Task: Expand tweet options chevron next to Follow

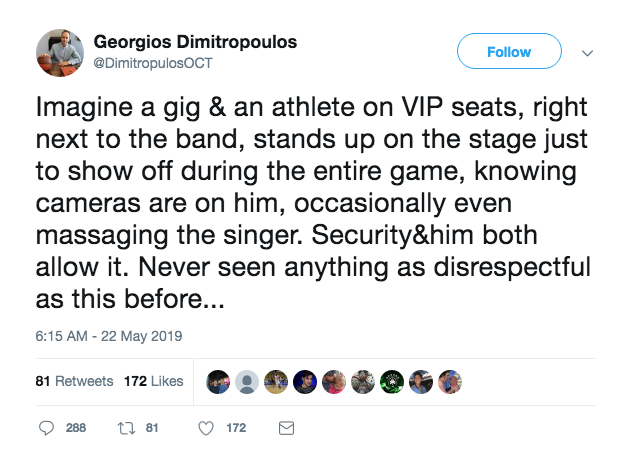Action: click(x=588, y=53)
